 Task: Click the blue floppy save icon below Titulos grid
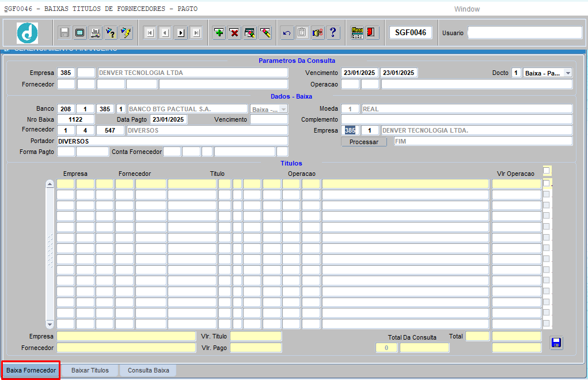[x=556, y=343]
